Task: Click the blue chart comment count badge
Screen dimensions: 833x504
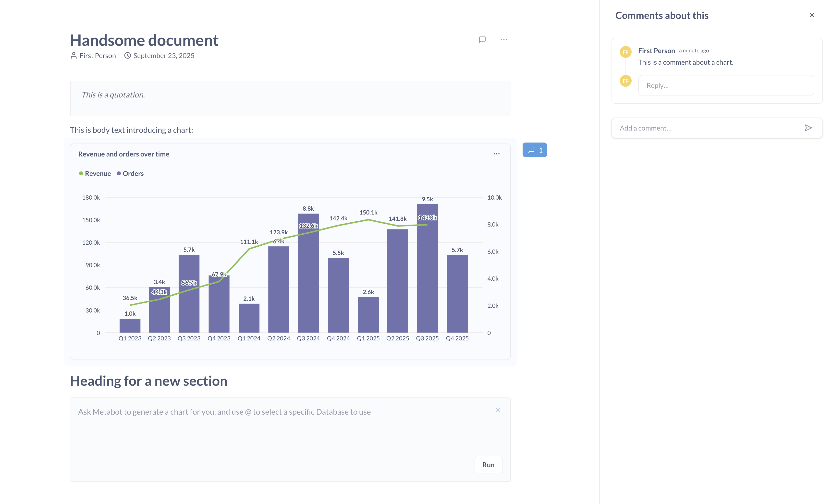Action: click(x=535, y=150)
